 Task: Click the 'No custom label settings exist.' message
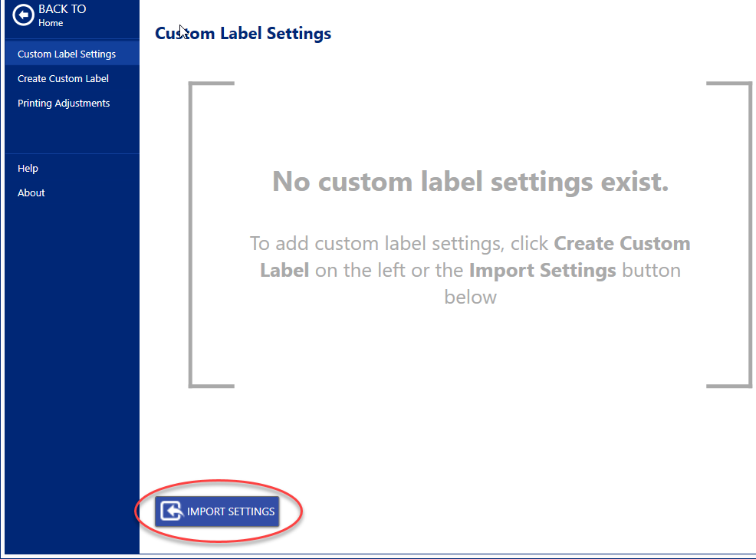pyautogui.click(x=470, y=182)
